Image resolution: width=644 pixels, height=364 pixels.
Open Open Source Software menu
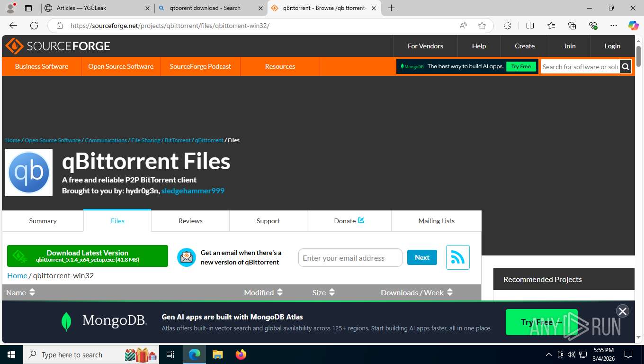pos(121,66)
